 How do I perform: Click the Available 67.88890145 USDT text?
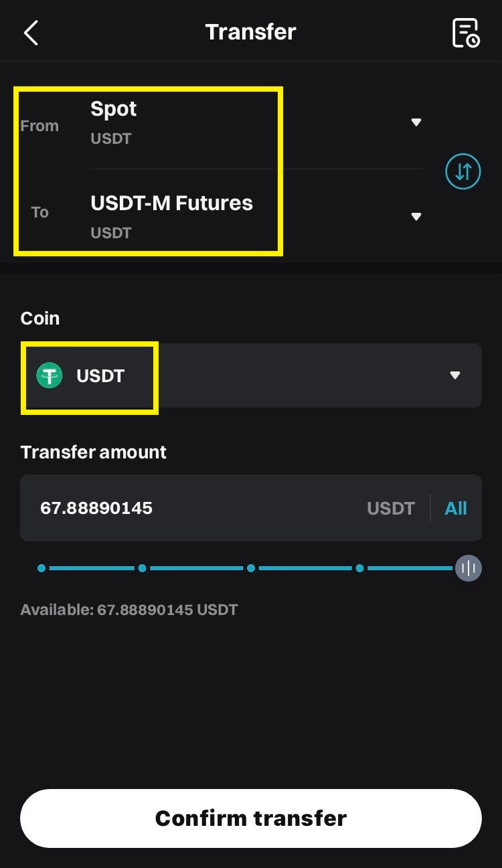(x=129, y=610)
